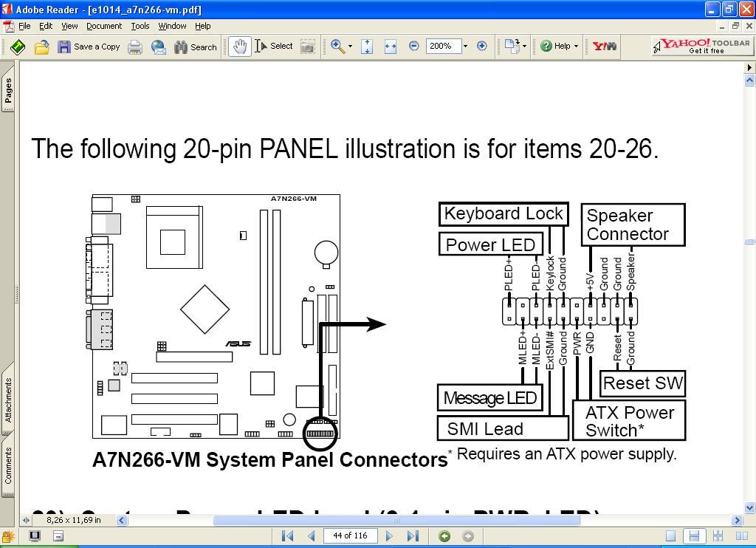Go to the previous page

coord(312,536)
